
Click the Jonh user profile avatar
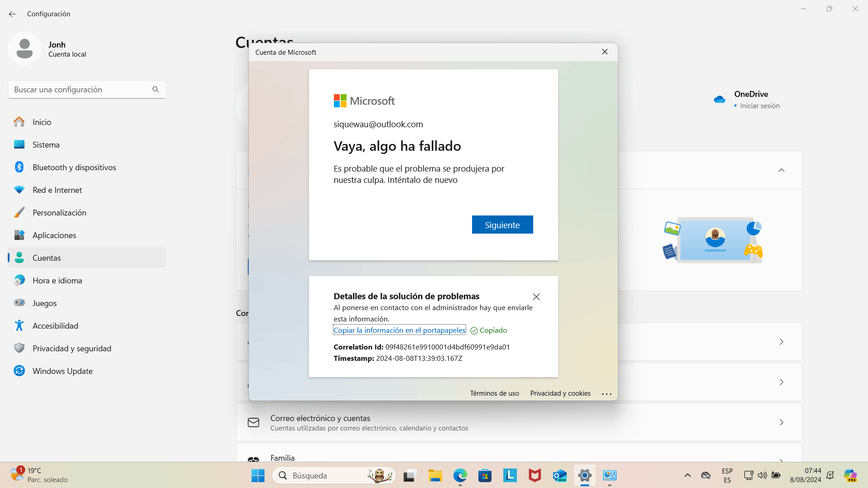point(24,48)
